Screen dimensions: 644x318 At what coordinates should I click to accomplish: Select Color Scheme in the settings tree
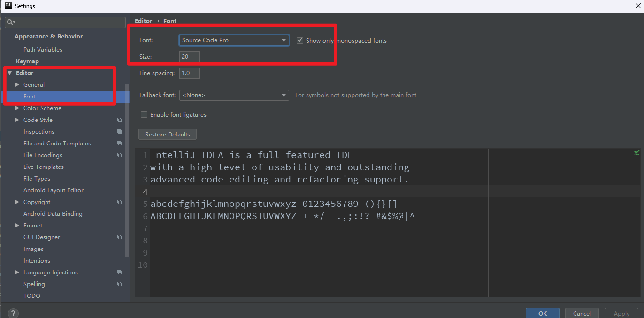click(42, 108)
